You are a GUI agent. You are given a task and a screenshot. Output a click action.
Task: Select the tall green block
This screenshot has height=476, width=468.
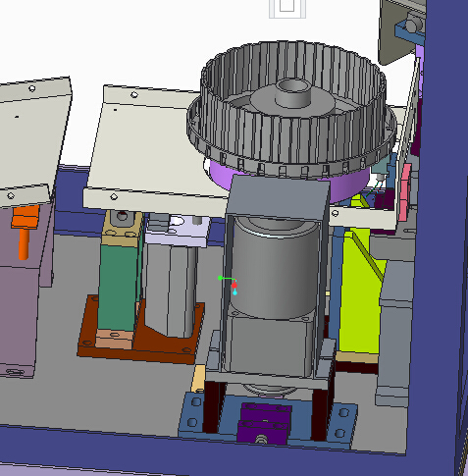coord(118,288)
